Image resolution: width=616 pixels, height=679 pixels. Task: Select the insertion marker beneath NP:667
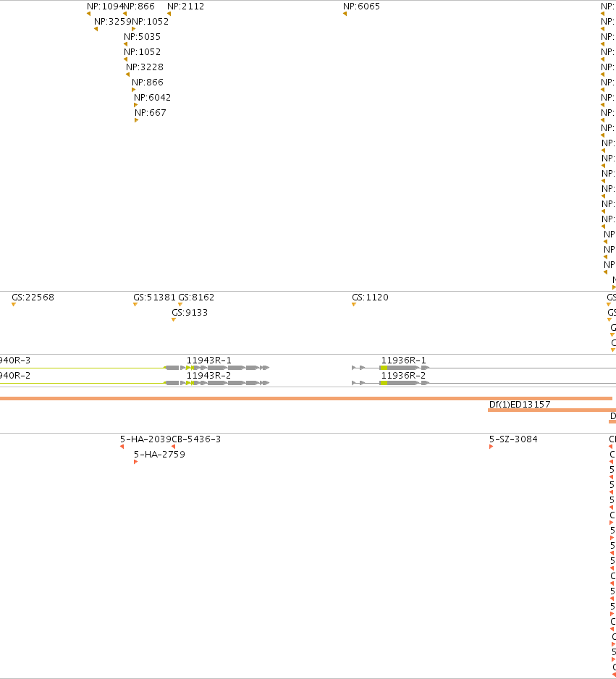[x=136, y=120]
